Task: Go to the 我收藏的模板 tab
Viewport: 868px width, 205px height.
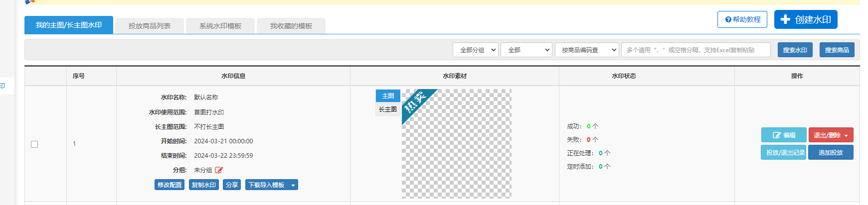Action: pos(291,26)
